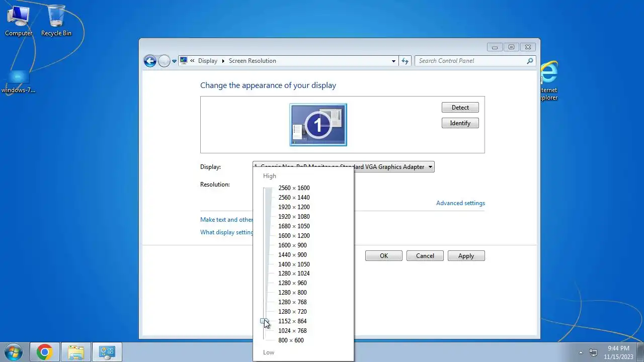The image size is (644, 362).
Task: Choose 1600 × 1200 resolution
Action: pyautogui.click(x=294, y=236)
